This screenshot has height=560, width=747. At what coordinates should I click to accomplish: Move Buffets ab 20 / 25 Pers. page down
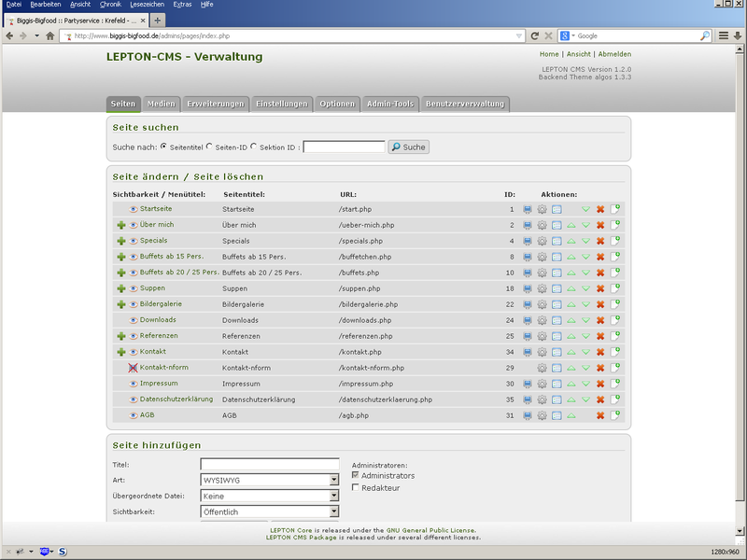(586, 273)
